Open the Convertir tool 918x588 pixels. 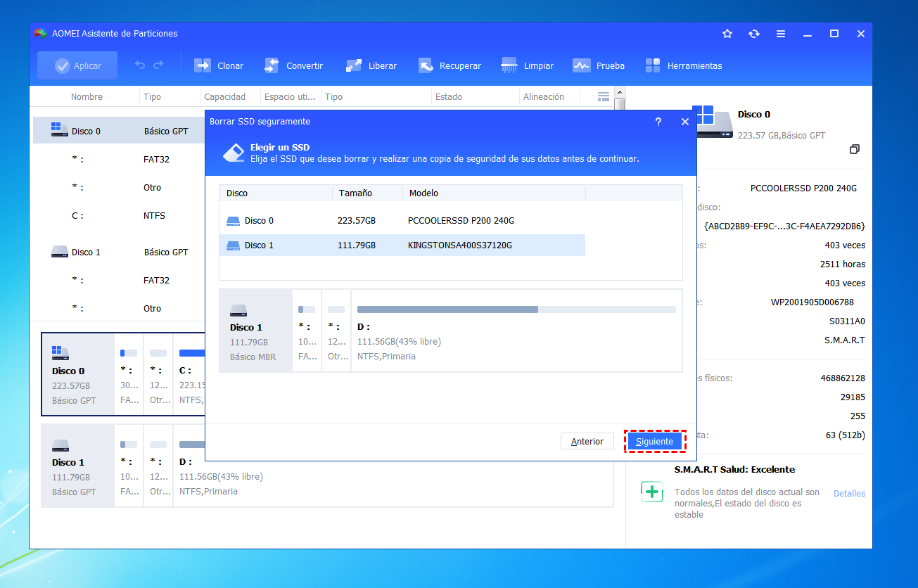point(293,65)
